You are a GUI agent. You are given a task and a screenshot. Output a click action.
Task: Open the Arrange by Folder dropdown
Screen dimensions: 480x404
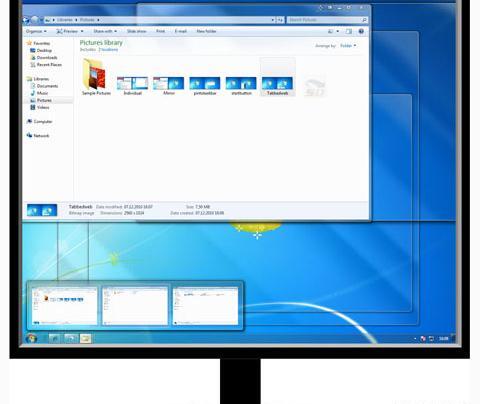pos(348,46)
